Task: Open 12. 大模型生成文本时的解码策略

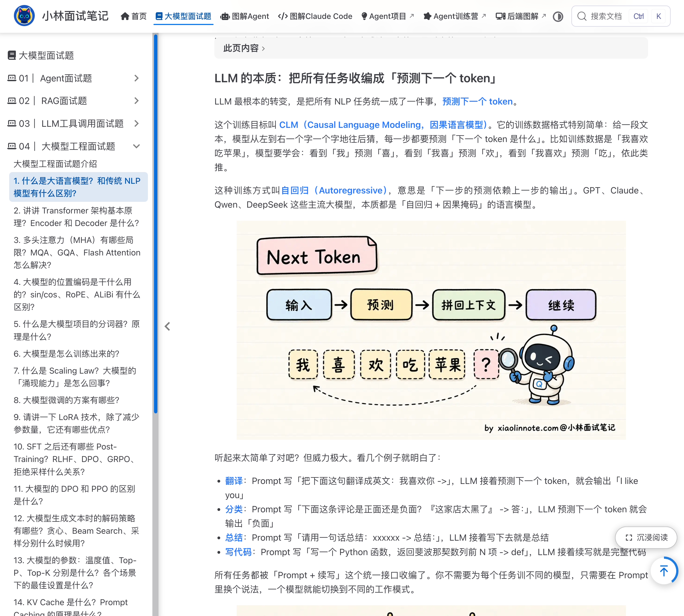Action: pos(76,531)
